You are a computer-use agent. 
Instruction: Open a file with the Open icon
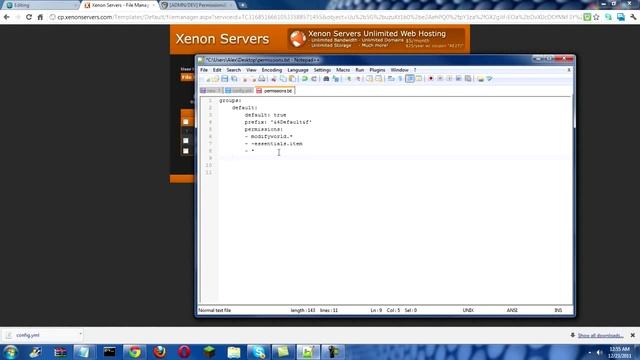point(215,78)
